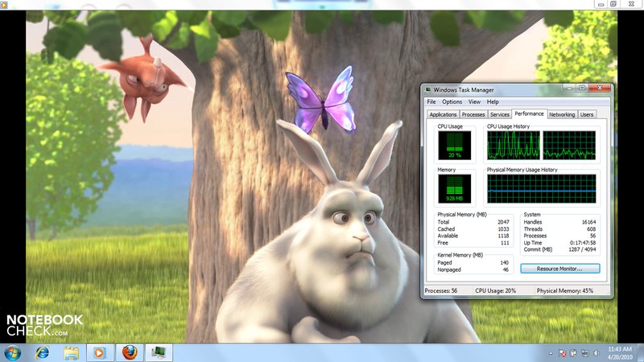
Task: Open the volume speaker tray icon
Action: coord(596,353)
